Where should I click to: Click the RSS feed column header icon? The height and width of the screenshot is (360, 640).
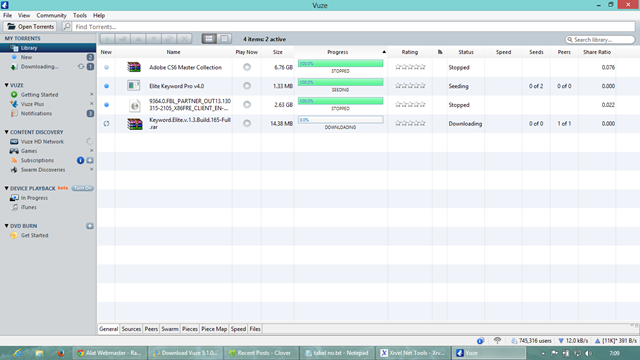pyautogui.click(x=440, y=52)
